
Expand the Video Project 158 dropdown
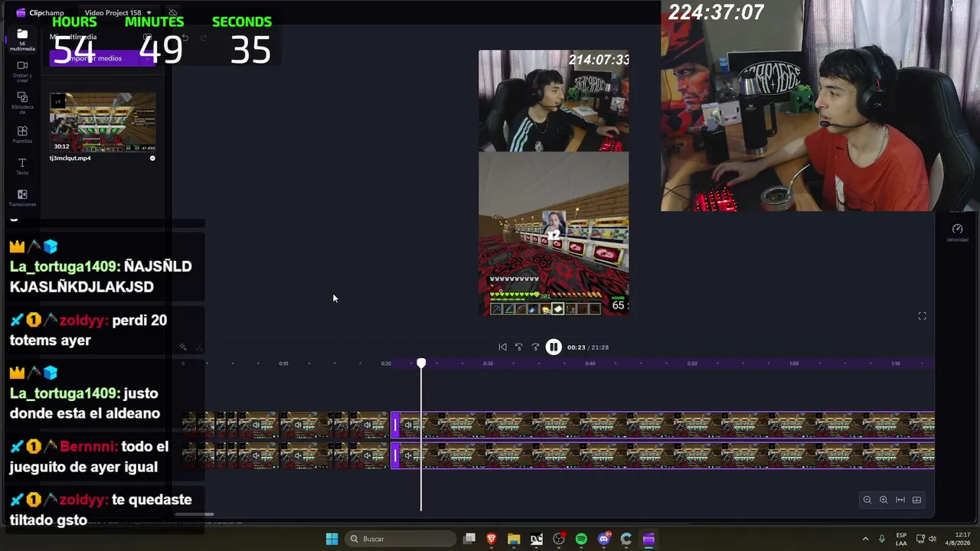(x=149, y=13)
